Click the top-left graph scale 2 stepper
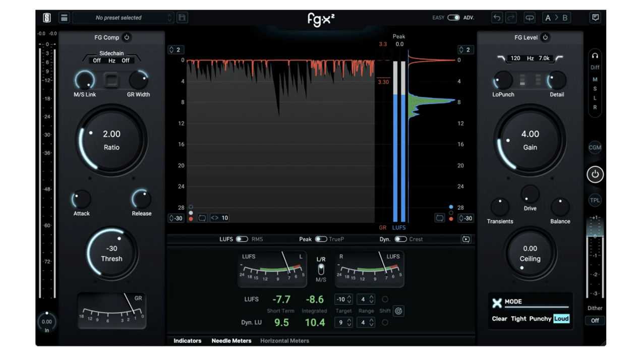 175,49
